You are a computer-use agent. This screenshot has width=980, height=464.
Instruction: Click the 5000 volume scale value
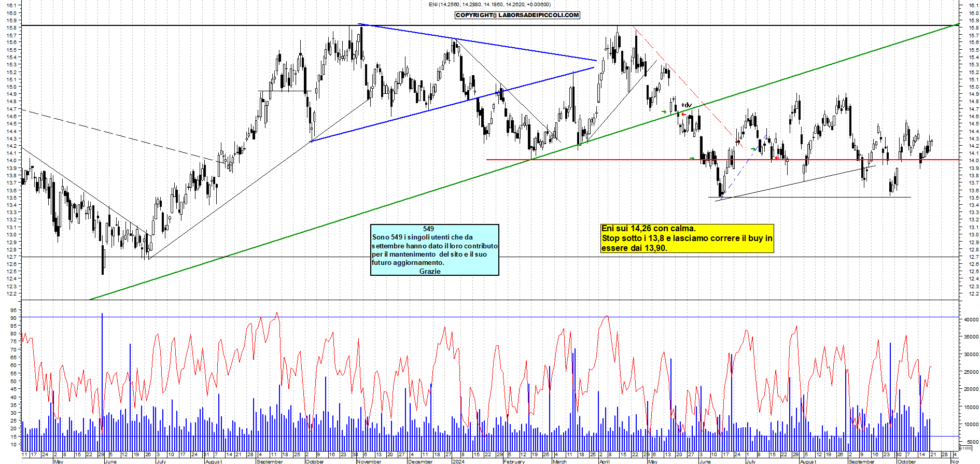(x=972, y=442)
